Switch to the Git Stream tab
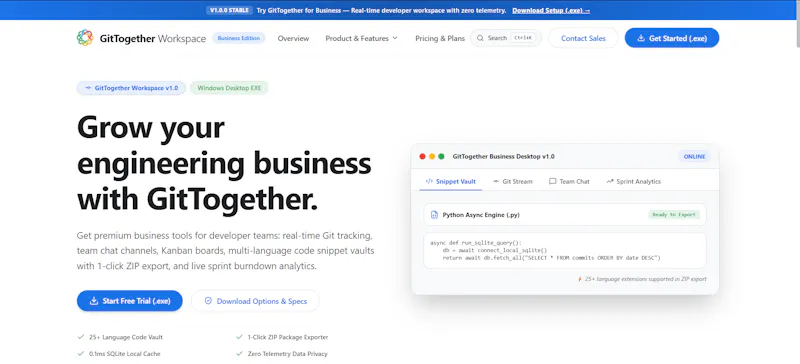 (512, 182)
